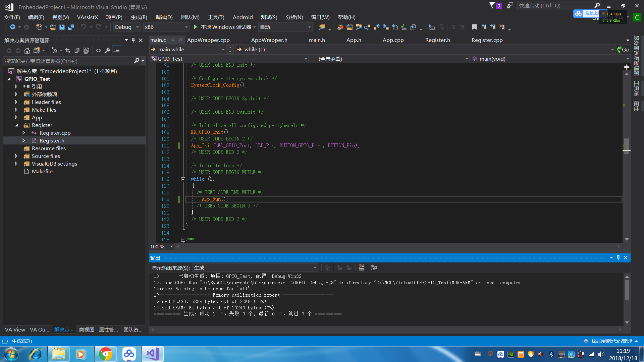Go to the next bookmark
The height and width of the screenshot is (362, 644).
(x=493, y=27)
